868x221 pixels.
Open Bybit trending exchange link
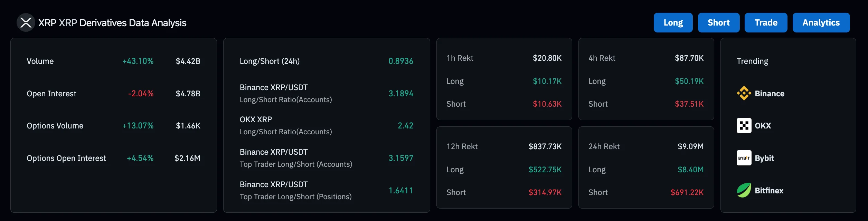764,158
